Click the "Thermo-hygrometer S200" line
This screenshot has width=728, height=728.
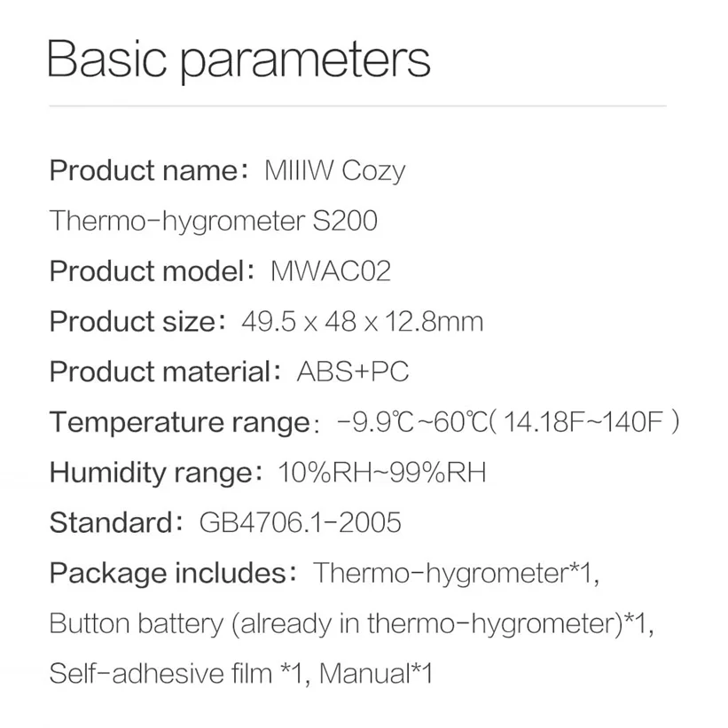(213, 220)
